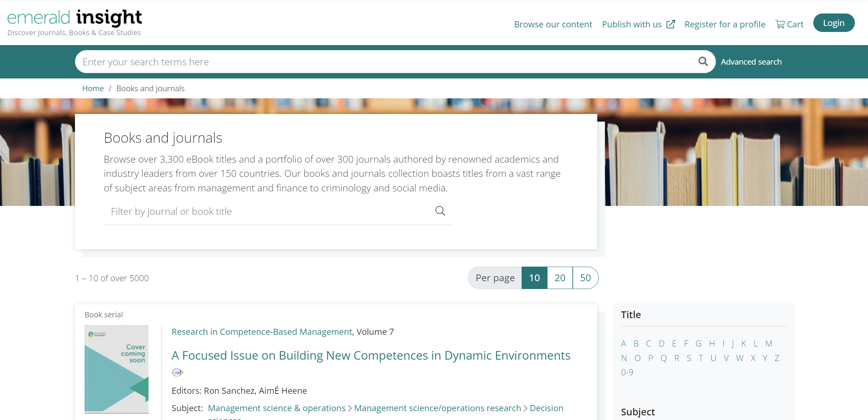The image size is (868, 420).
Task: Open Publish with us link
Action: point(632,24)
